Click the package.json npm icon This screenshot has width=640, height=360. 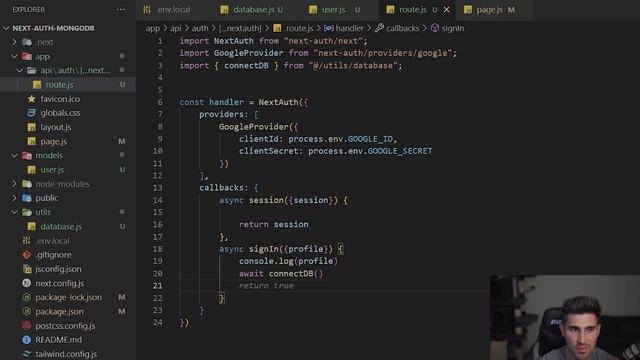click(x=27, y=311)
